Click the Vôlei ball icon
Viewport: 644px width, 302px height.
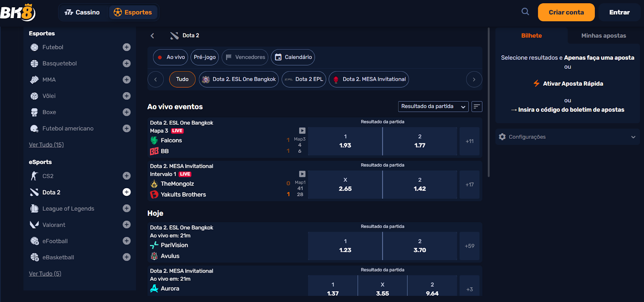tap(34, 96)
